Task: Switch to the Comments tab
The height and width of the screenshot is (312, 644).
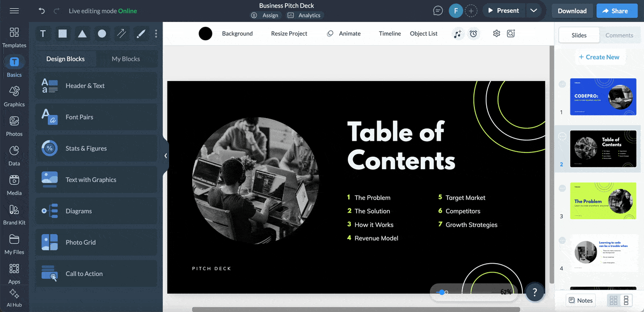Action: pos(619,35)
